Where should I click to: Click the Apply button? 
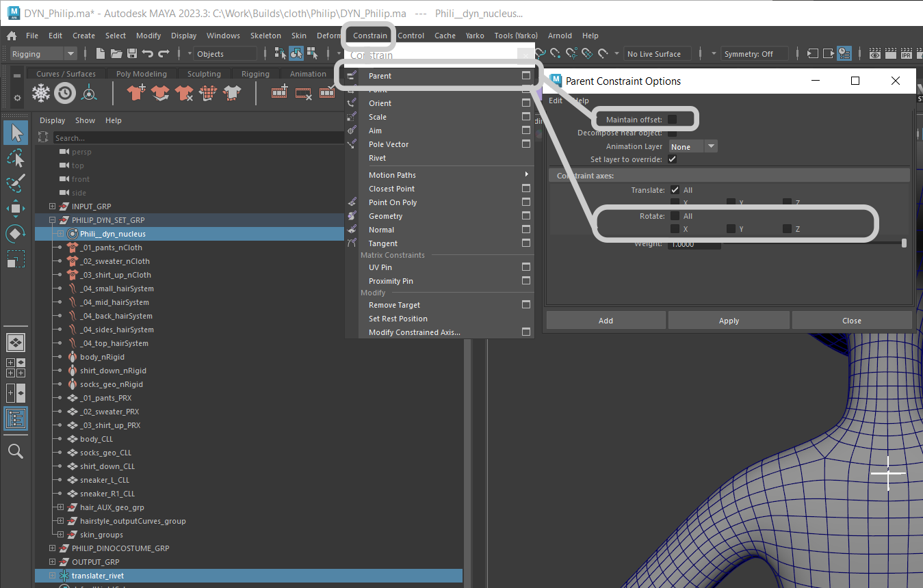[x=729, y=320]
